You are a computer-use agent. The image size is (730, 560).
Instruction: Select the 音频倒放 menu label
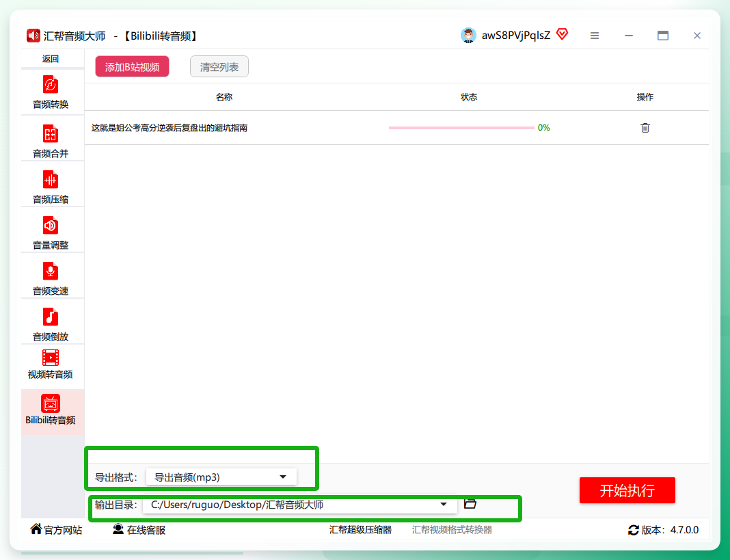[x=51, y=336]
